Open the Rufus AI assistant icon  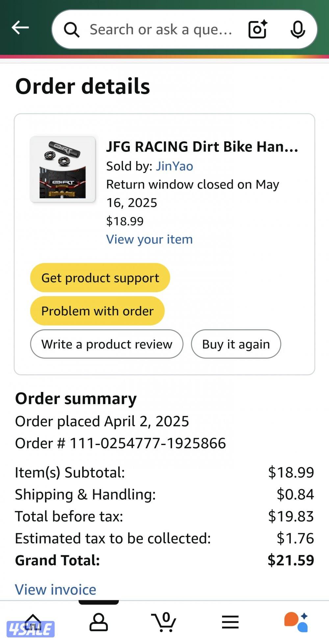coord(296,622)
